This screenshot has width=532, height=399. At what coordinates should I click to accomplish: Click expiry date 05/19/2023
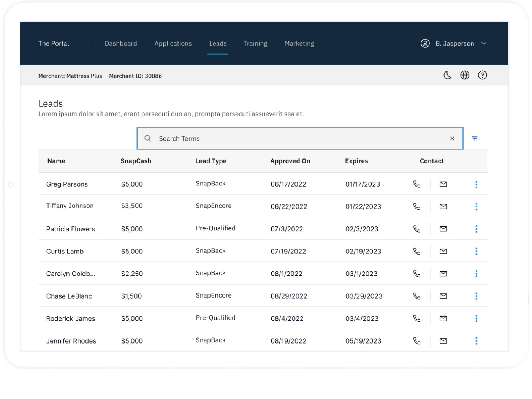363,341
